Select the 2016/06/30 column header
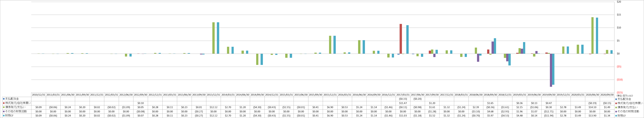Viewport: 644px width, 118px height. (359, 95)
